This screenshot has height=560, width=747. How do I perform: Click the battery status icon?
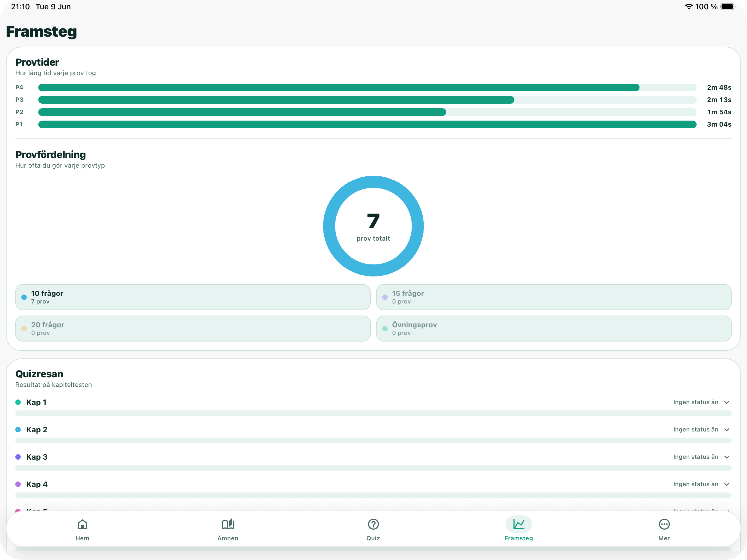click(x=728, y=6)
